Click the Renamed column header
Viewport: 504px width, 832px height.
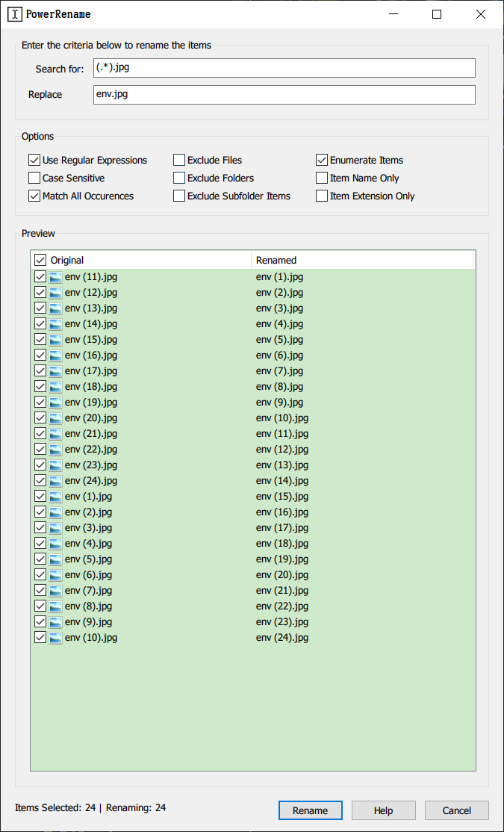[362, 260]
